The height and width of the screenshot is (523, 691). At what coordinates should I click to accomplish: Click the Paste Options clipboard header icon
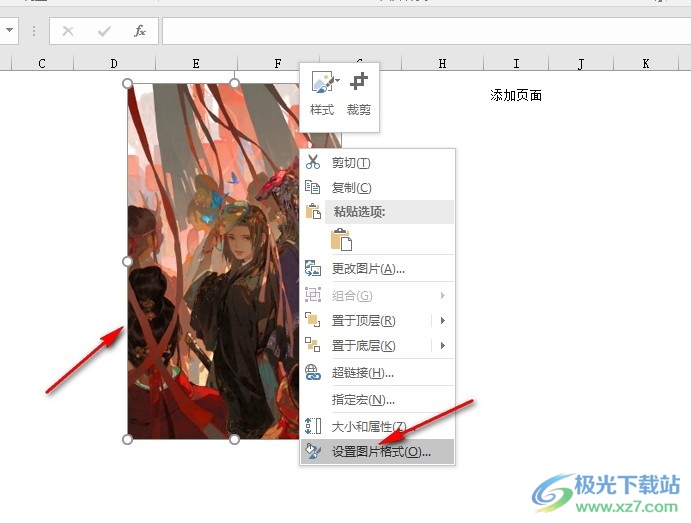tap(313, 211)
